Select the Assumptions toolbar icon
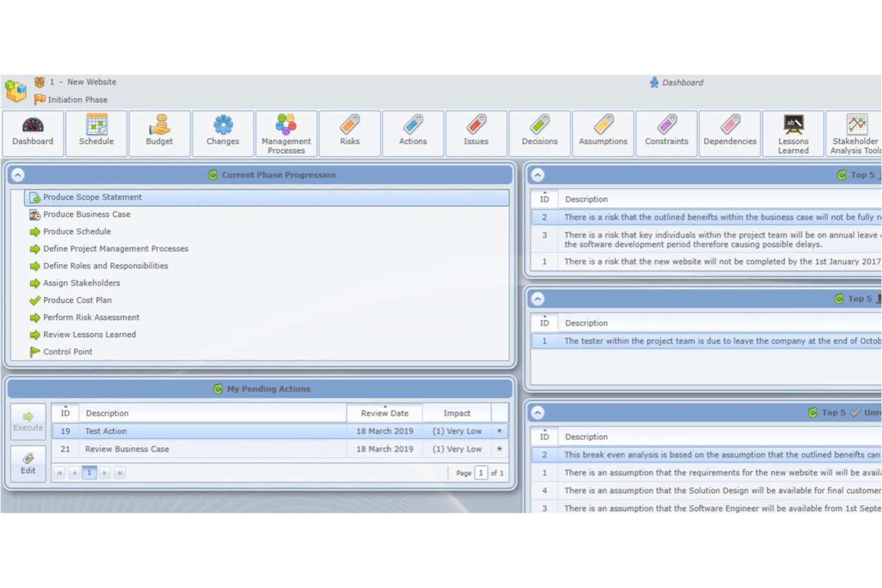 pyautogui.click(x=603, y=133)
